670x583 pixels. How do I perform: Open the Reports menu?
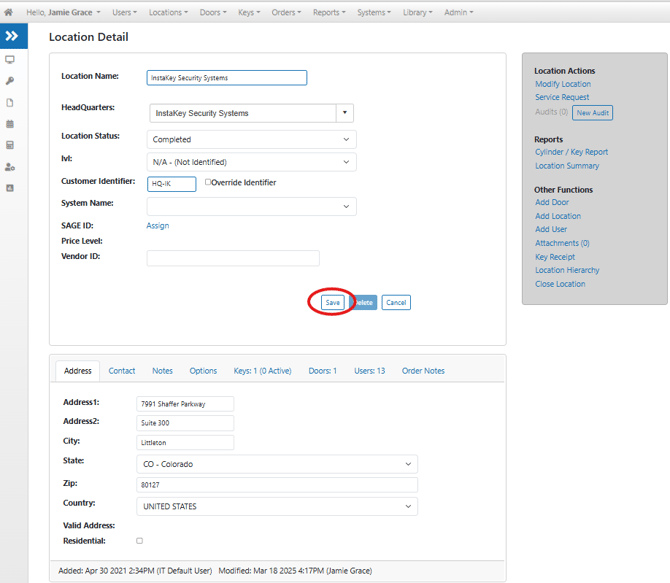tap(328, 13)
